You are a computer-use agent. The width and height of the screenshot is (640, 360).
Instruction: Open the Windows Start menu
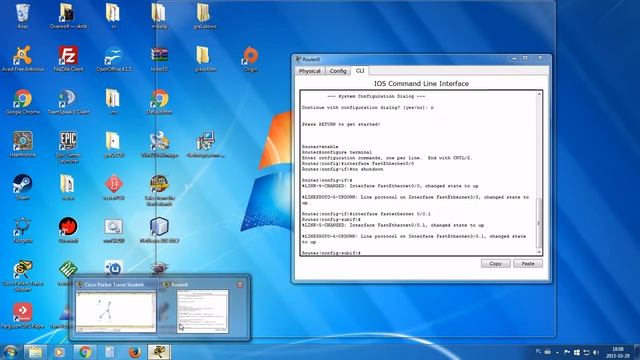click(x=10, y=352)
